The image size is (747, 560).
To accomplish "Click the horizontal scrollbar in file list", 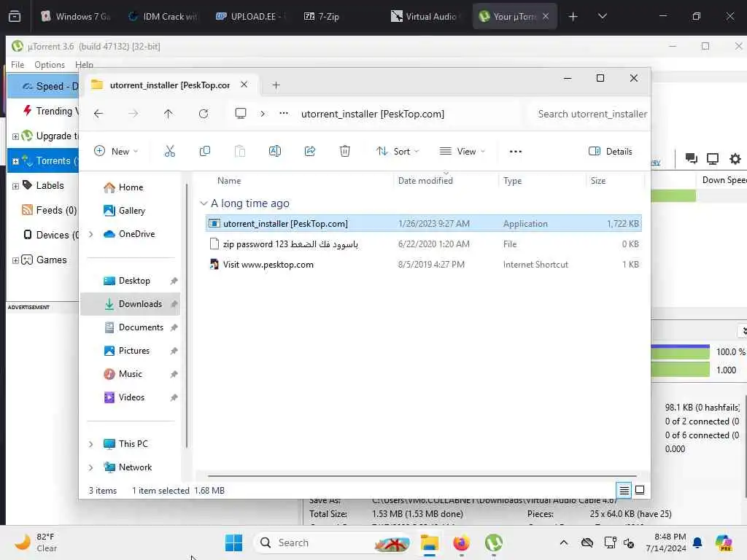I will click(422, 475).
